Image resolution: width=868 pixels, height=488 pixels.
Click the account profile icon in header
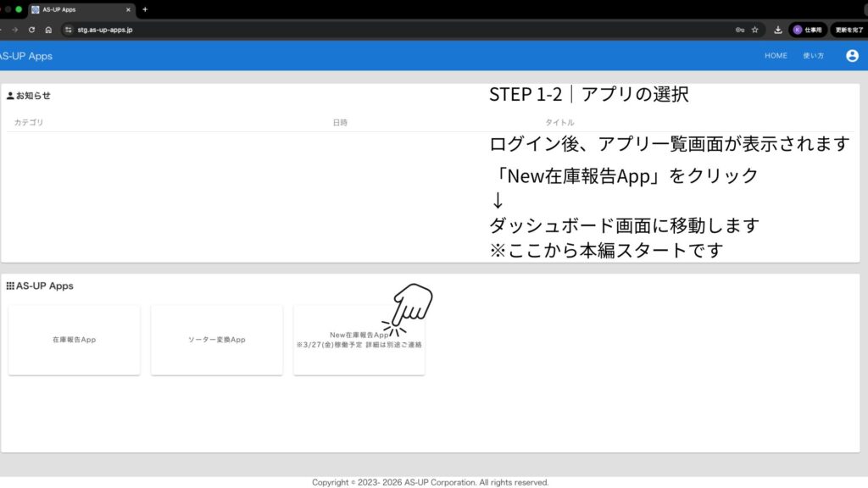click(852, 56)
